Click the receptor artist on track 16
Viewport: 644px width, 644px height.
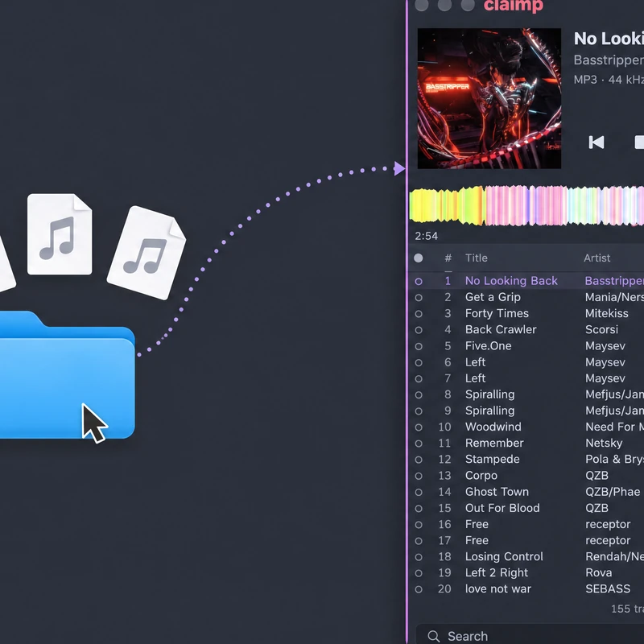[x=608, y=524]
